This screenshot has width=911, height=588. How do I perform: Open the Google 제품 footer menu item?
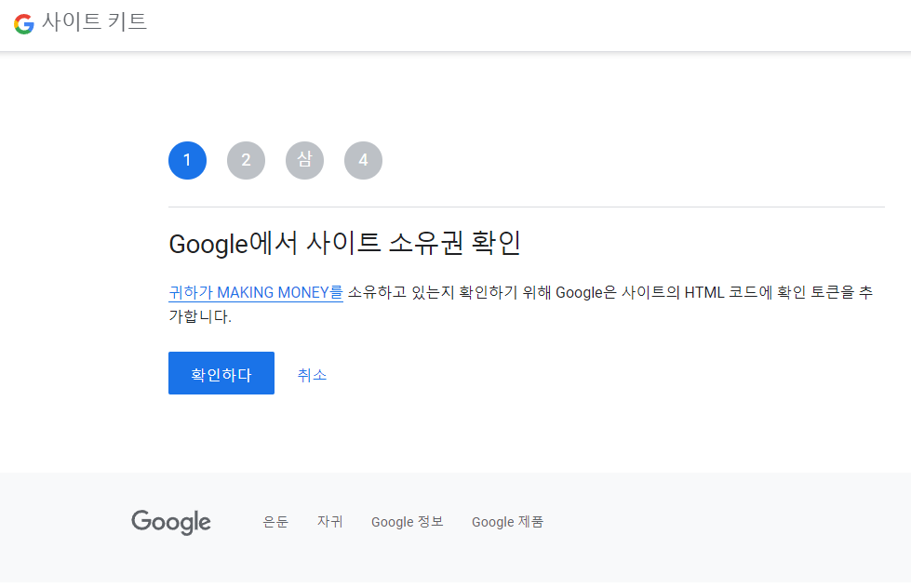[x=506, y=522]
